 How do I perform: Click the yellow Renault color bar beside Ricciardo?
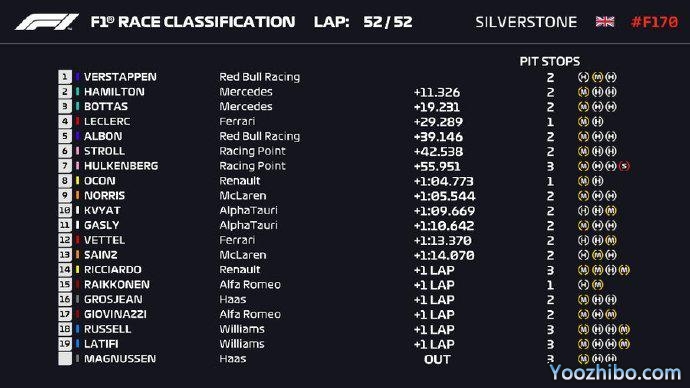pos(78,269)
